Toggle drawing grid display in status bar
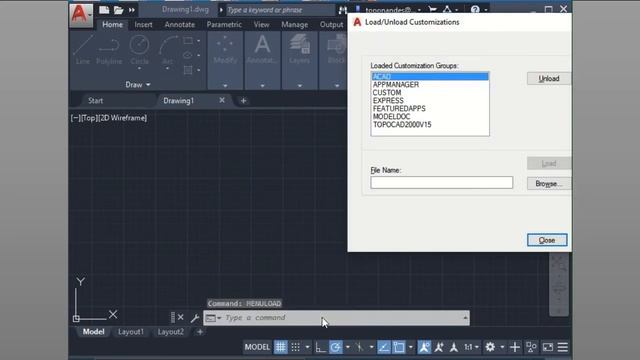Screen dimensions: 640x360 (280, 347)
